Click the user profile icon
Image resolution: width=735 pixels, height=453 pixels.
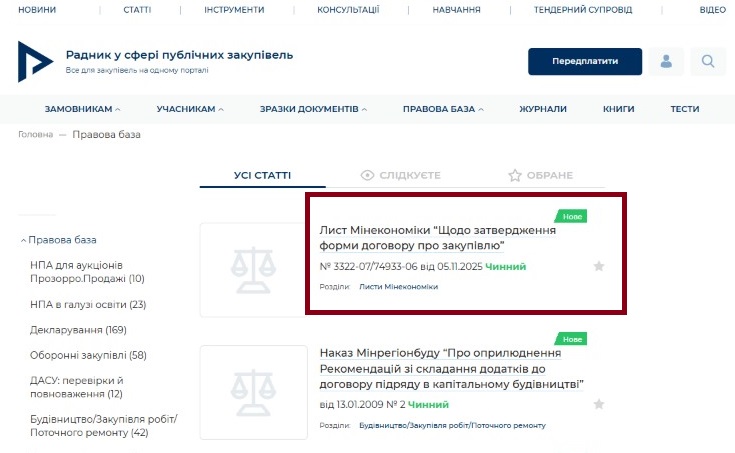coord(666,62)
